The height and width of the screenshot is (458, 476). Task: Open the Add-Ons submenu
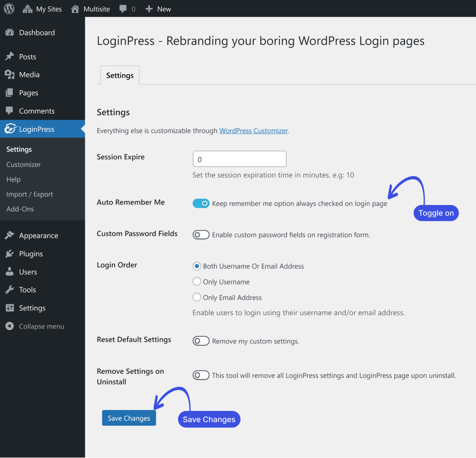point(20,209)
